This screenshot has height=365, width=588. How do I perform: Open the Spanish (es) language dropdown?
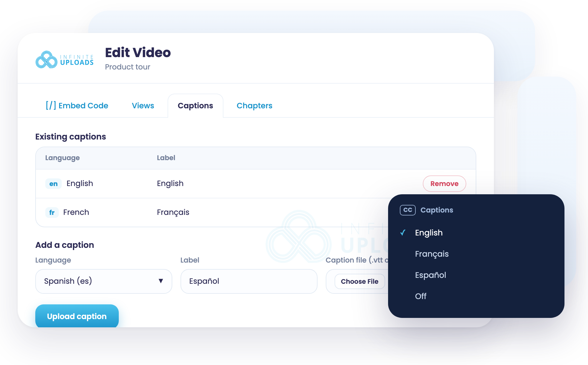tap(104, 281)
